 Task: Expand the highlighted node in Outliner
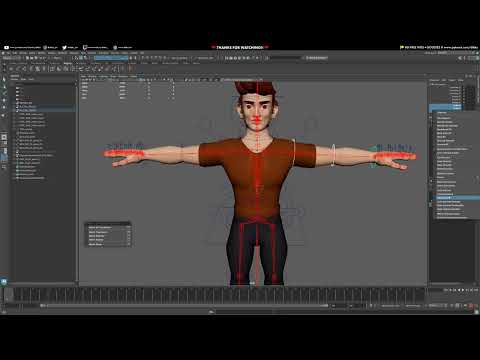15,110
